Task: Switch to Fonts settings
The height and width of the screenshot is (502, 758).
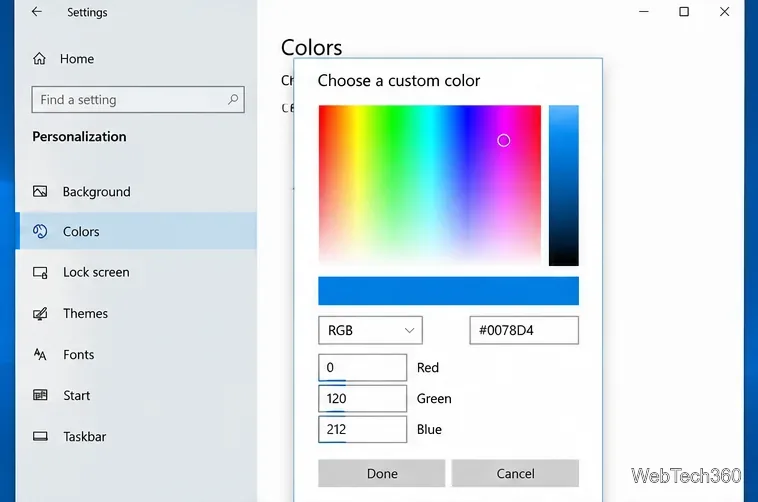Action: 138,354
